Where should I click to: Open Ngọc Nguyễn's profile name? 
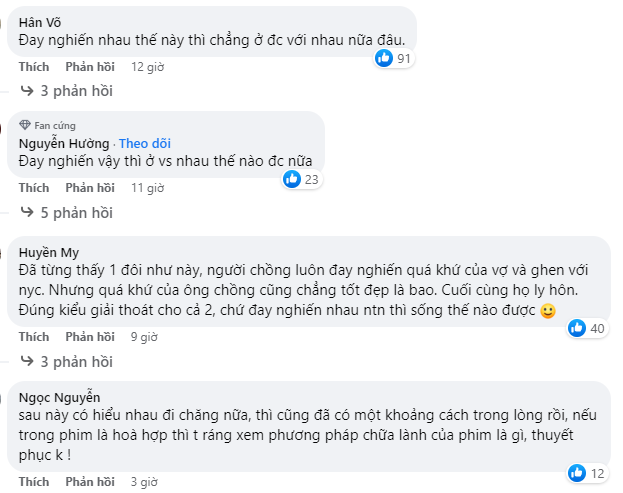(x=58, y=397)
